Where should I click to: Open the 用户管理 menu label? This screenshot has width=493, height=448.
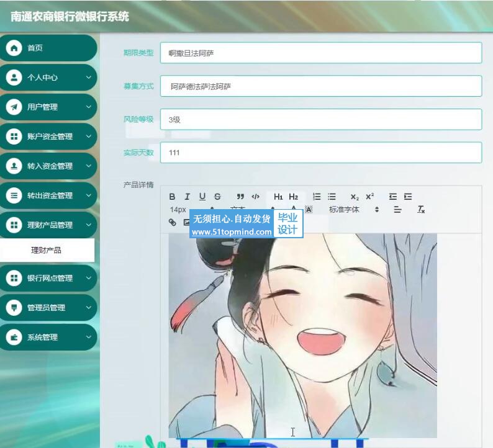[42, 107]
